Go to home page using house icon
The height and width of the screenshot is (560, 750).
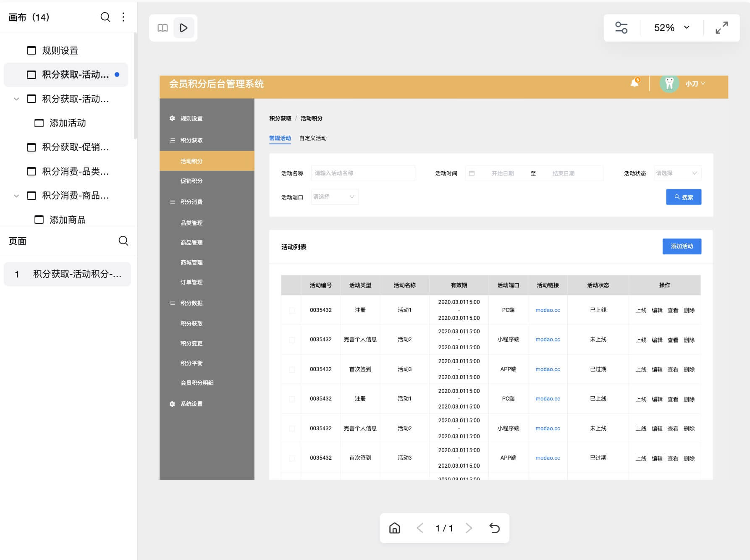394,528
